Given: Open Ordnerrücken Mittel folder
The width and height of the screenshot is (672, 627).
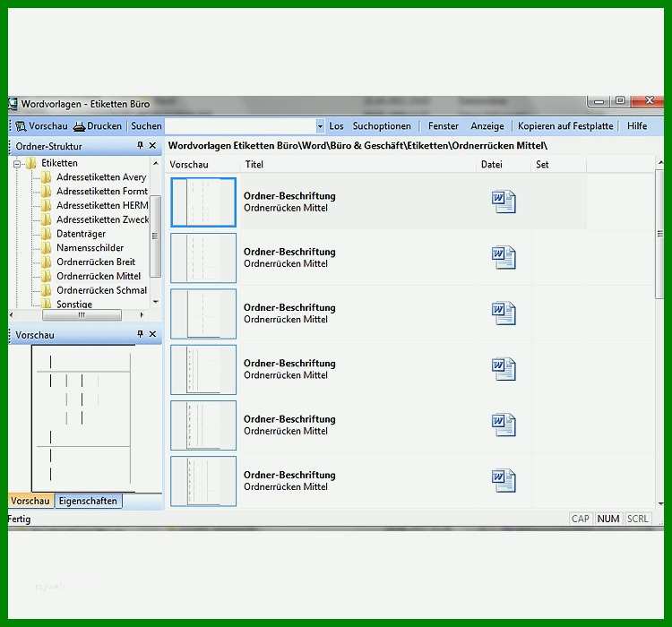Looking at the screenshot, I should pyautogui.click(x=99, y=276).
